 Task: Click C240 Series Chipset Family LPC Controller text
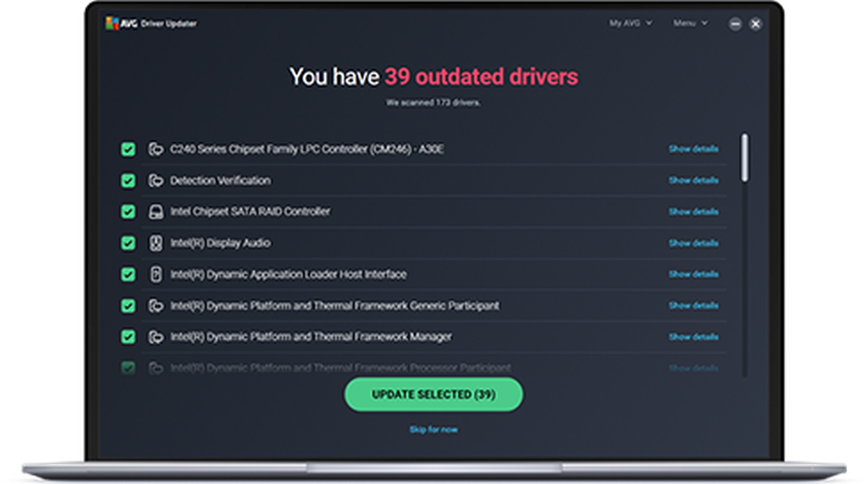[306, 149]
